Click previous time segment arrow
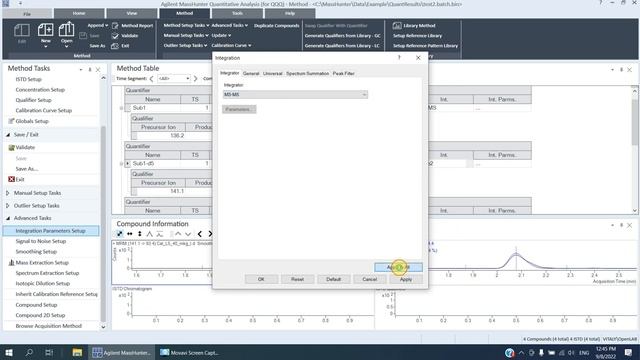Screen dimensions: 640x360 pyautogui.click(x=151, y=78)
